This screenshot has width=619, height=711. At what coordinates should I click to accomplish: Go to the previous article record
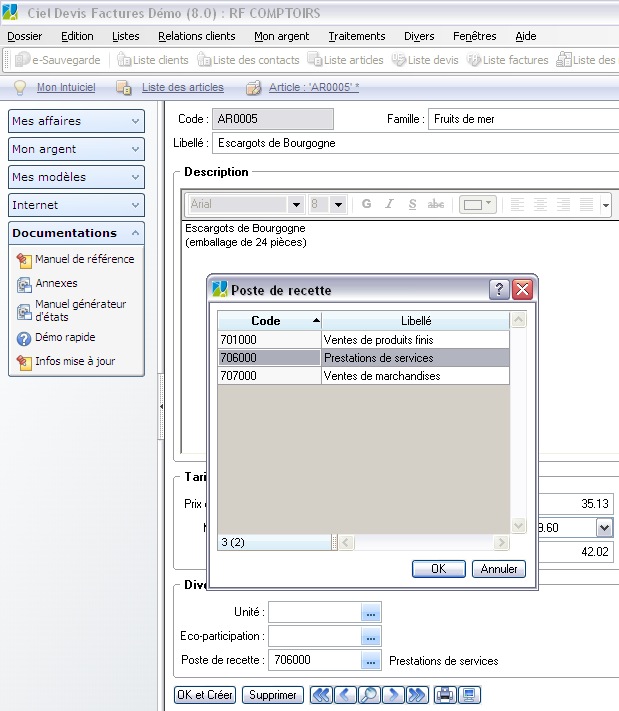click(345, 695)
